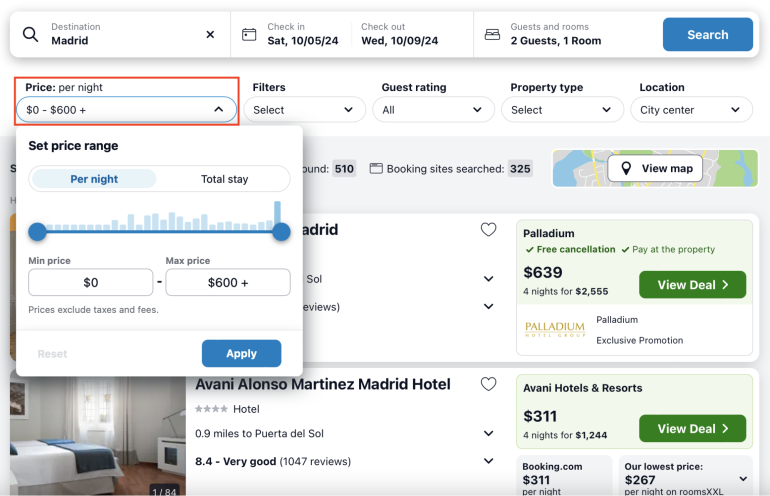The image size is (770, 496).
Task: Expand the Guest rating dropdown
Action: (x=437, y=110)
